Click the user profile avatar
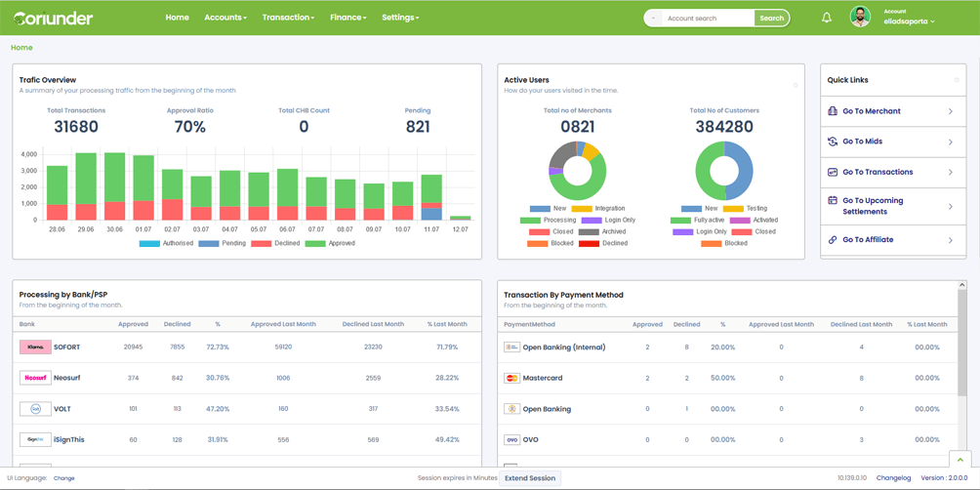The image size is (980, 490). (x=860, y=17)
